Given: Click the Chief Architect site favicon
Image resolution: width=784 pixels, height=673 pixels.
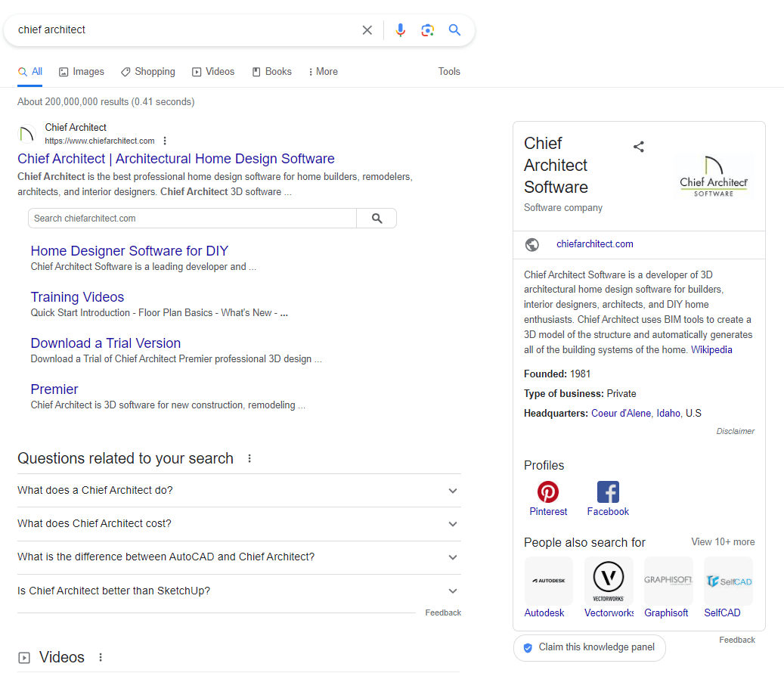Looking at the screenshot, I should 26,134.
